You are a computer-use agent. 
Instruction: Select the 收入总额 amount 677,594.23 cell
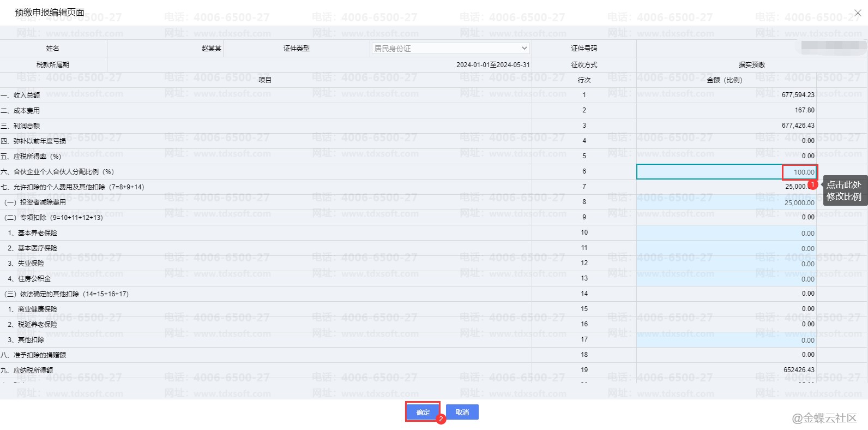726,95
